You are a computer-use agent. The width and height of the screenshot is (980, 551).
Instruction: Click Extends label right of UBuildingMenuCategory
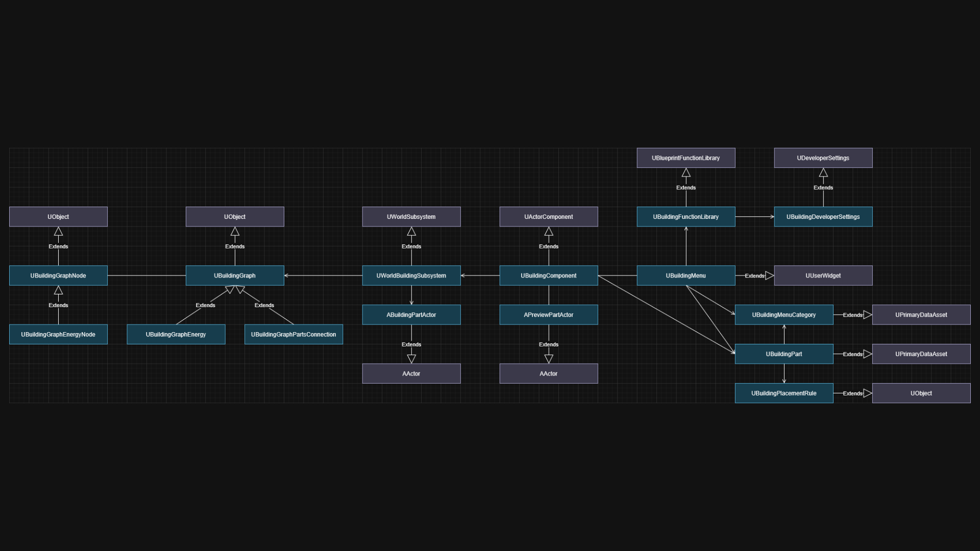coord(853,315)
